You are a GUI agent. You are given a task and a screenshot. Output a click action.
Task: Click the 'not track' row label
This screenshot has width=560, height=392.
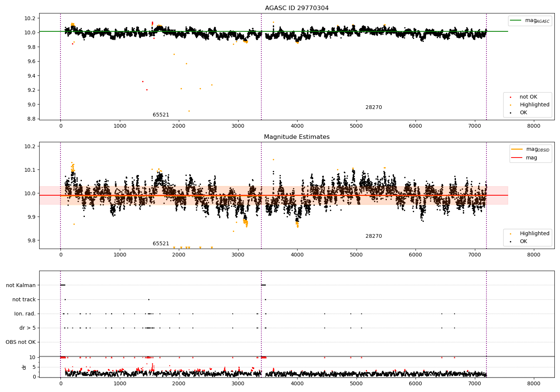[x=24, y=300]
